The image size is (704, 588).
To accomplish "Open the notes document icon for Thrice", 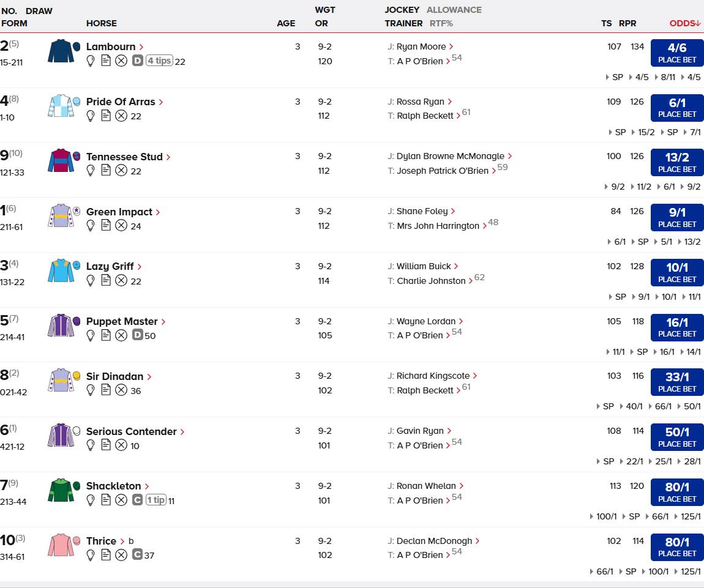I will (x=106, y=555).
